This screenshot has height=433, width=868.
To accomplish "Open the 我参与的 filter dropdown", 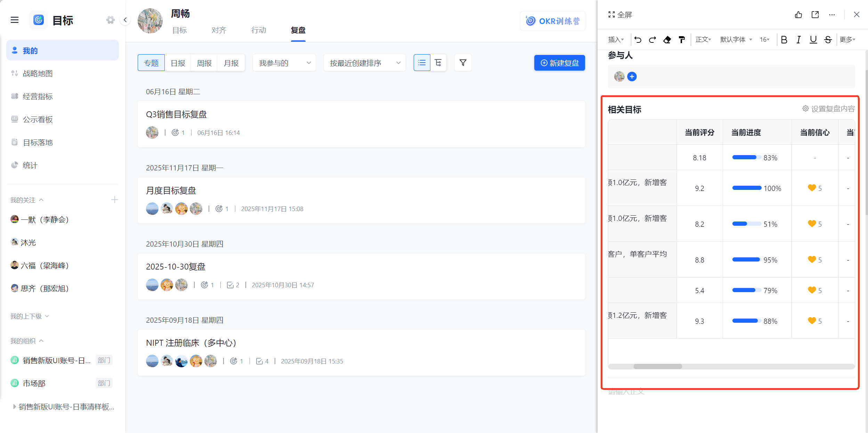I will pos(284,63).
